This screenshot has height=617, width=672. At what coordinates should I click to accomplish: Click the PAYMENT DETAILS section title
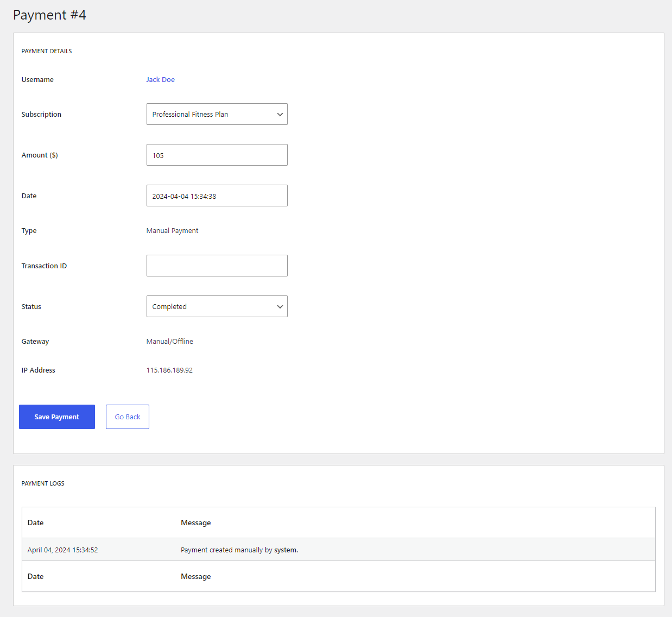47,51
